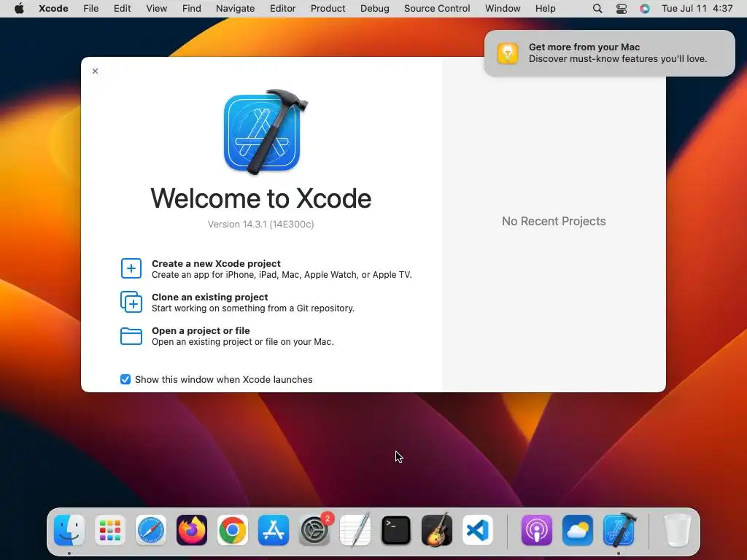
Task: Open the Trash from the Dock
Action: (x=677, y=530)
